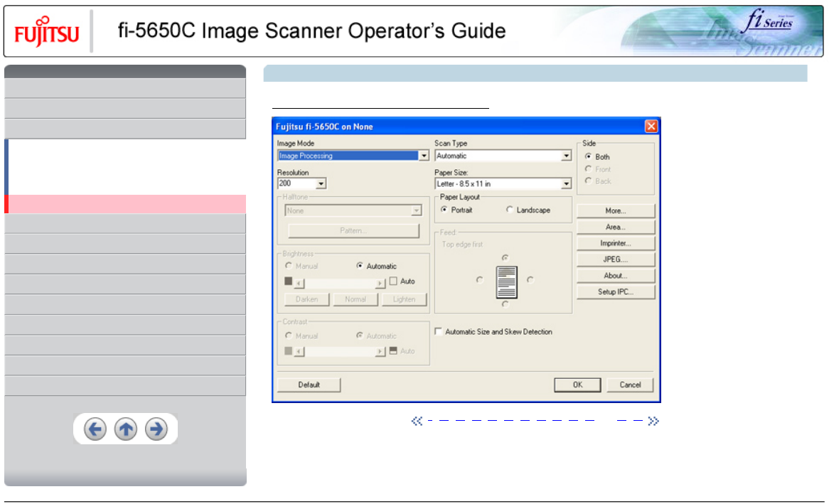Click the Fujitsu logo
This screenshot has height=504, width=829.
(x=46, y=31)
